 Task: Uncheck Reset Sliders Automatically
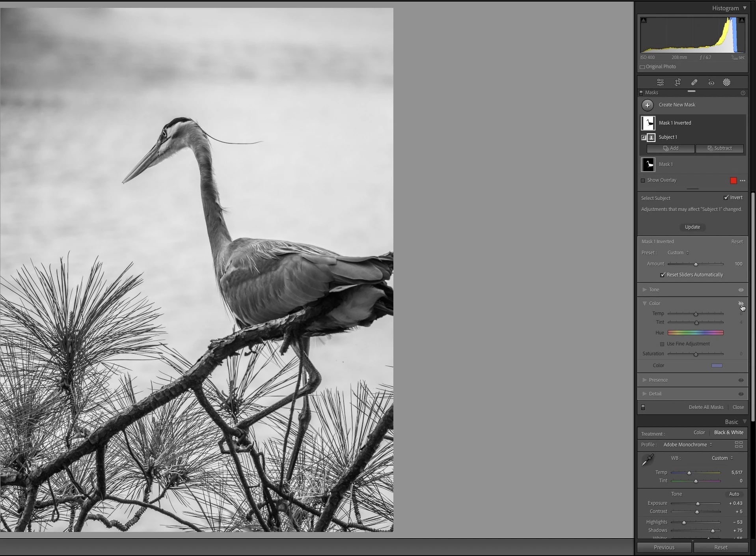coord(663,275)
